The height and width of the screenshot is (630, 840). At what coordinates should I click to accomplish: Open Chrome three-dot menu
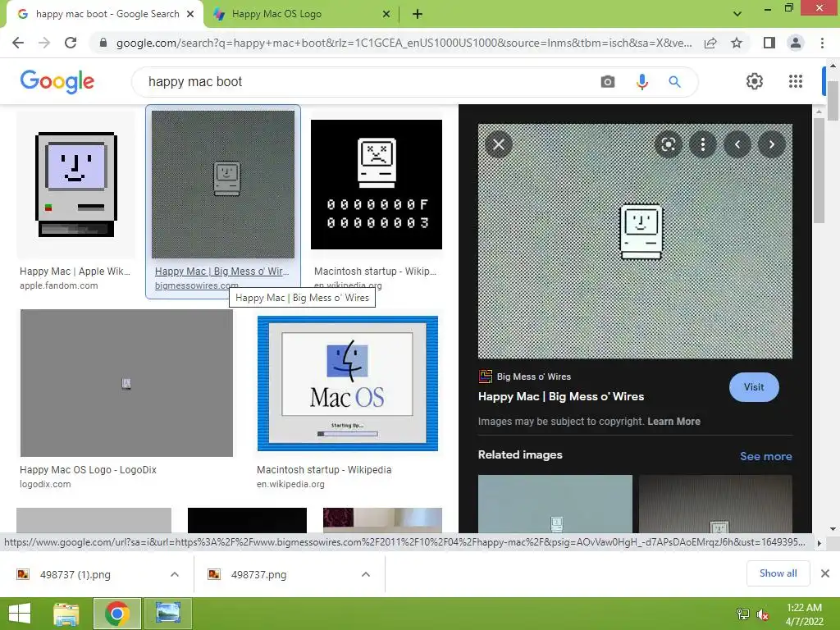[822, 43]
